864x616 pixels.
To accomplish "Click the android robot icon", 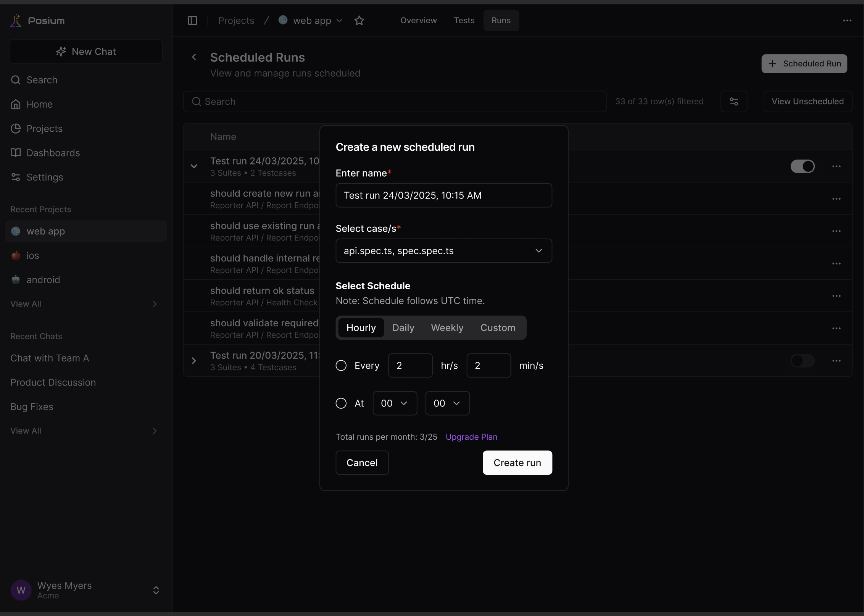I will [16, 280].
